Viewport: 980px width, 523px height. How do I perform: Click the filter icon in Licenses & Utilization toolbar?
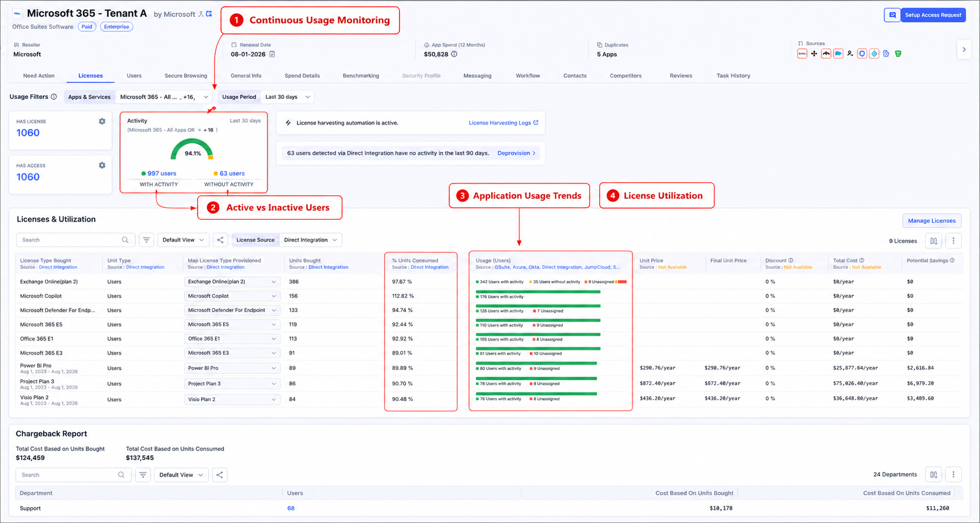point(147,240)
